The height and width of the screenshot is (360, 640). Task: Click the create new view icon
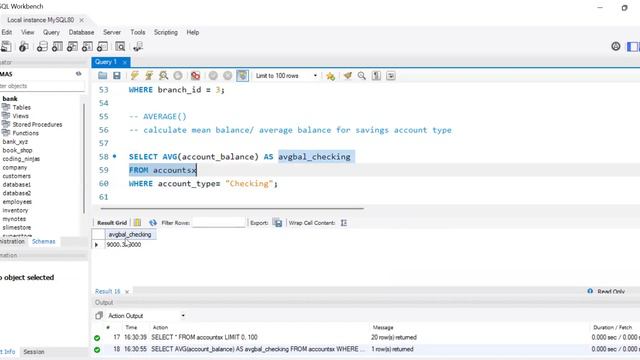pos(72,47)
